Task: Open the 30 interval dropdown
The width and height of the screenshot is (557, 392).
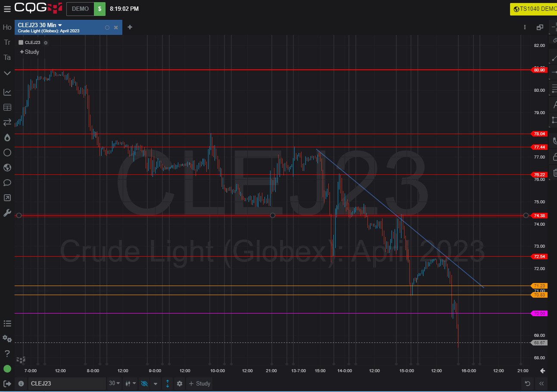Action: [114, 383]
